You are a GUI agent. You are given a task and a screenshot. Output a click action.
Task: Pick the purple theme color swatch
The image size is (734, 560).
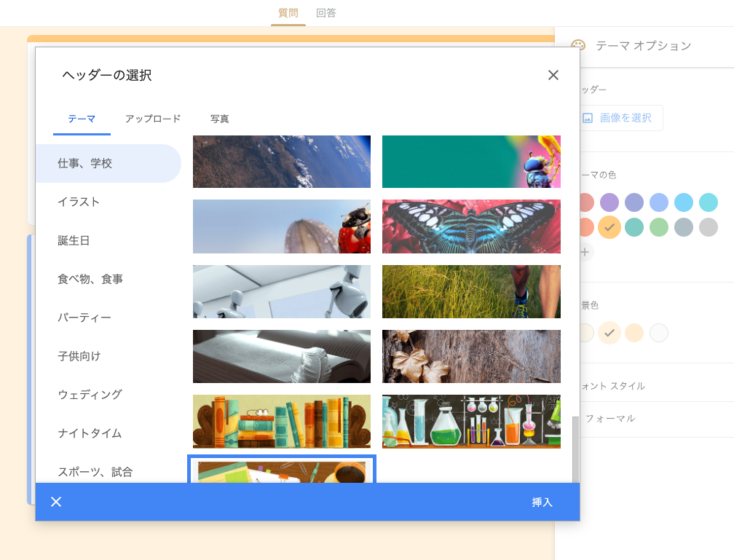click(609, 202)
